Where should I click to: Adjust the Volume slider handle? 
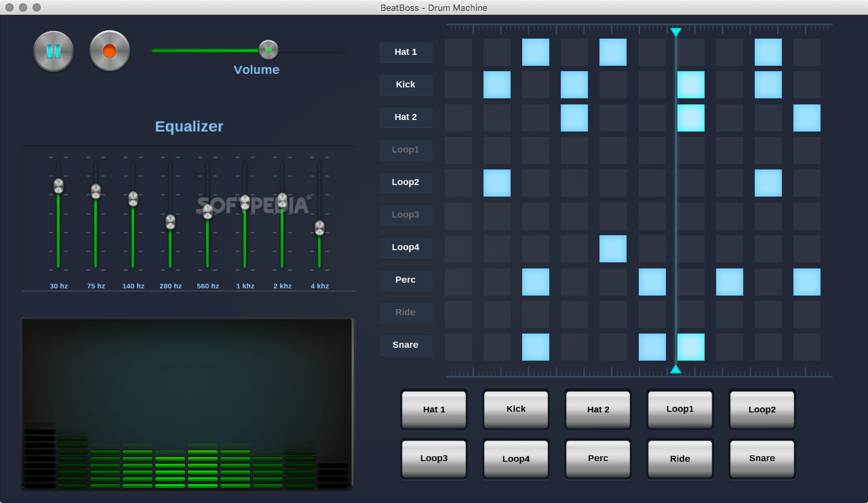(x=267, y=49)
